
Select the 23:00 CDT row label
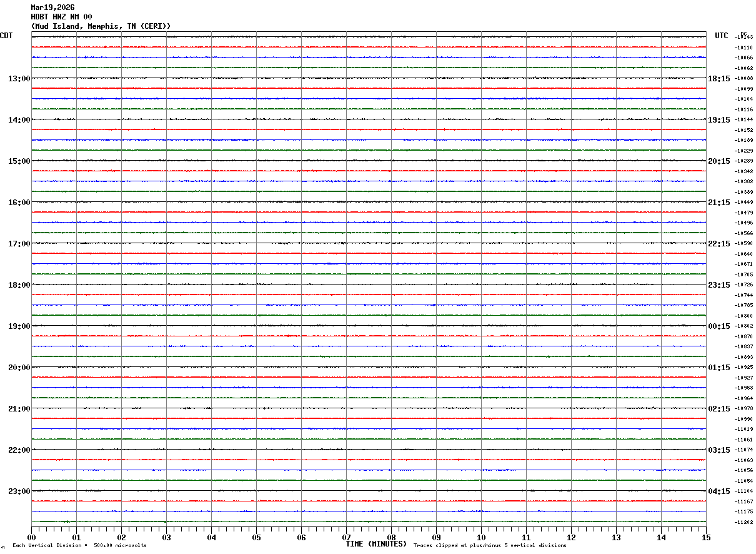coord(19,491)
